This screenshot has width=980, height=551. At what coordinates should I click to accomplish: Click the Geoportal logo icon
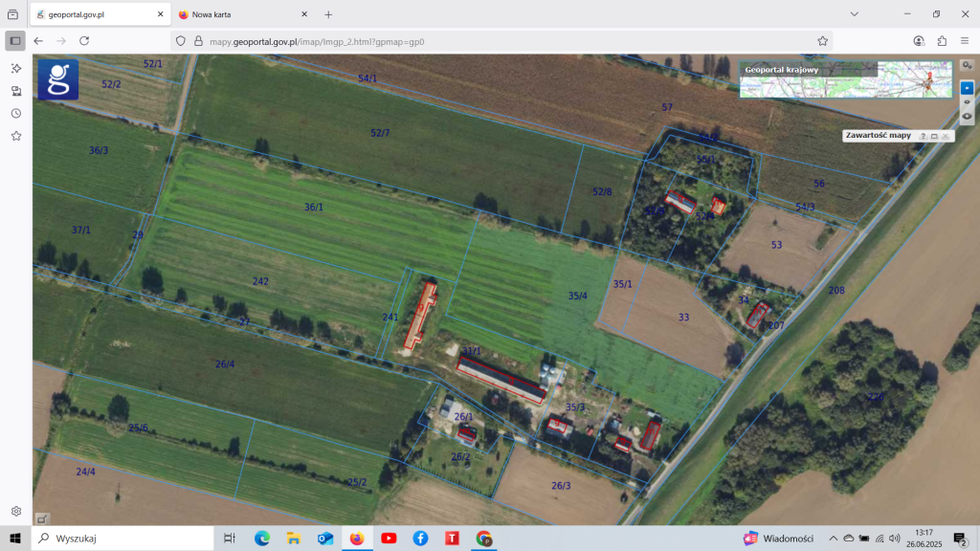[57, 79]
